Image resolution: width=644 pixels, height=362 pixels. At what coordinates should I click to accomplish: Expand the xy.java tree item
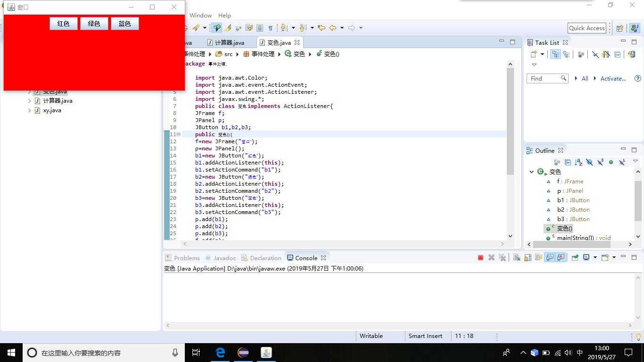point(30,110)
